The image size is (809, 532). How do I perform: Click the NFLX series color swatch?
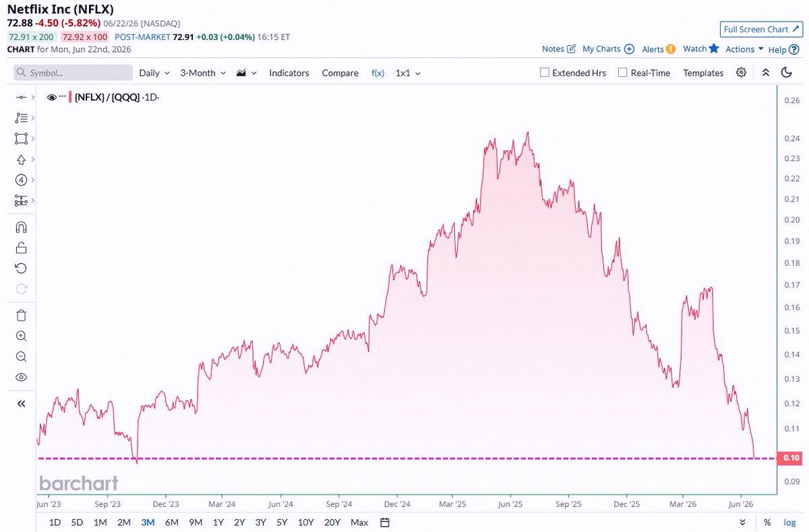(70, 97)
